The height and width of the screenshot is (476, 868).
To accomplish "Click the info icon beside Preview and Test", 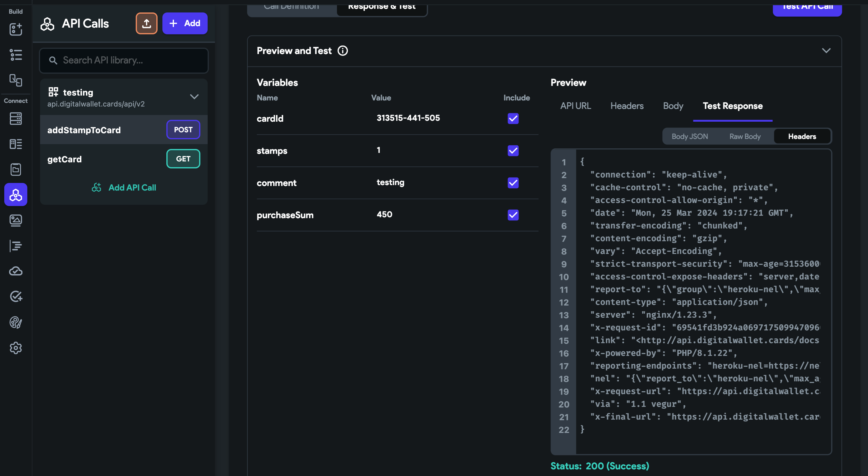I will click(343, 50).
